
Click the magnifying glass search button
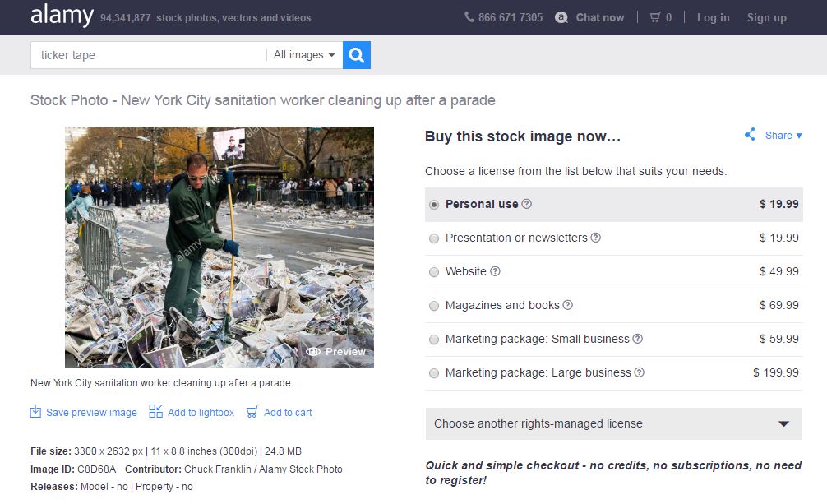click(x=356, y=55)
